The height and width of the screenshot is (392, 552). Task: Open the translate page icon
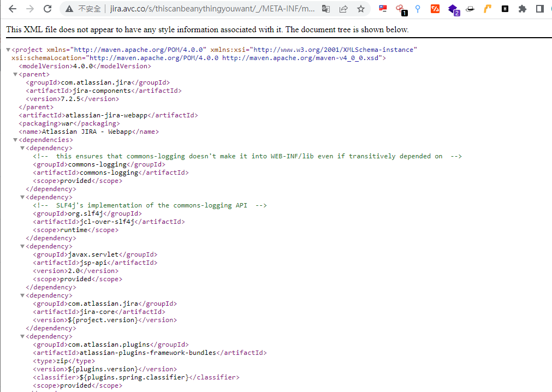pos(326,9)
